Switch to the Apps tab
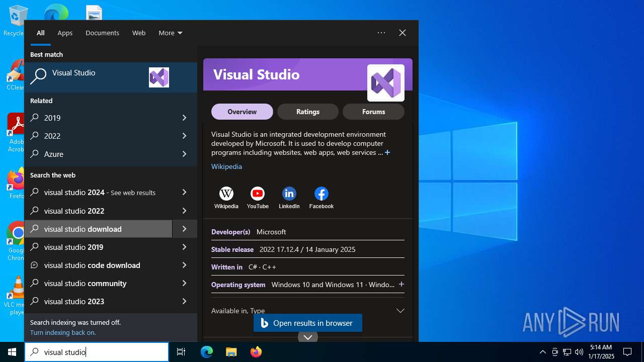 pyautogui.click(x=65, y=33)
